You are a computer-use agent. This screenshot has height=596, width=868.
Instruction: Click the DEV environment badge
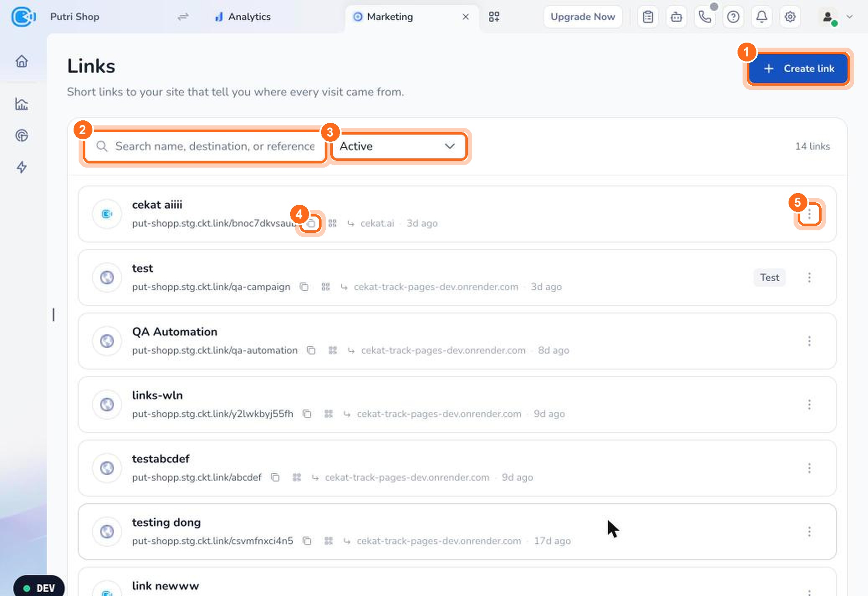tap(39, 588)
